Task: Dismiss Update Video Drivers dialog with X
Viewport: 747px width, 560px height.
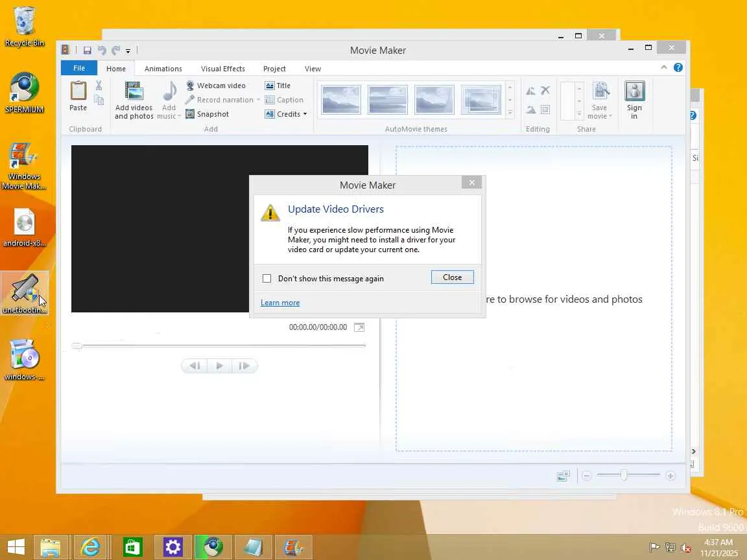Action: 471,182
